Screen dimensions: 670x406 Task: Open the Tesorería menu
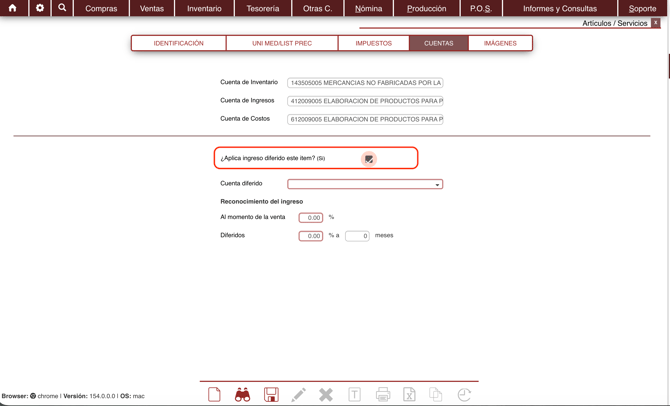(263, 8)
